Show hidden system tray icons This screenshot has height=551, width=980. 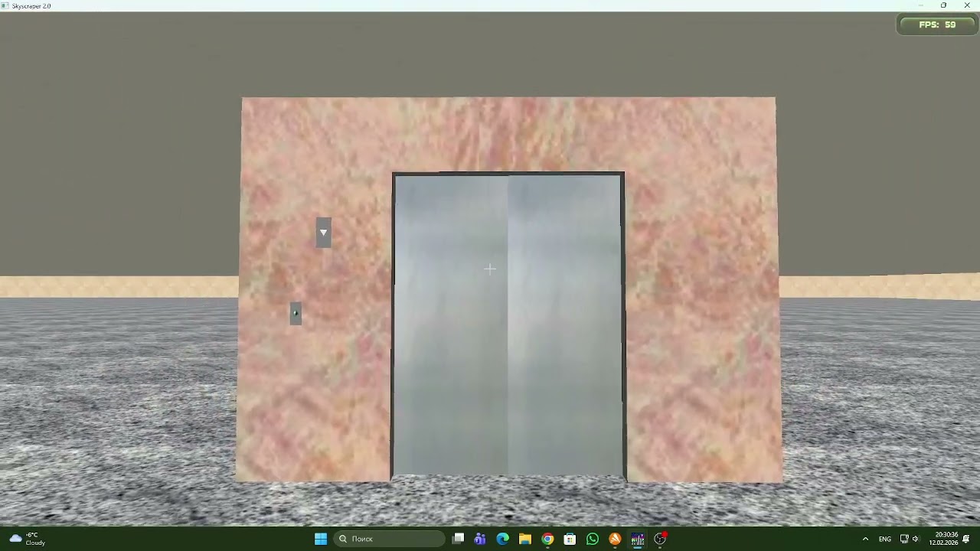865,539
